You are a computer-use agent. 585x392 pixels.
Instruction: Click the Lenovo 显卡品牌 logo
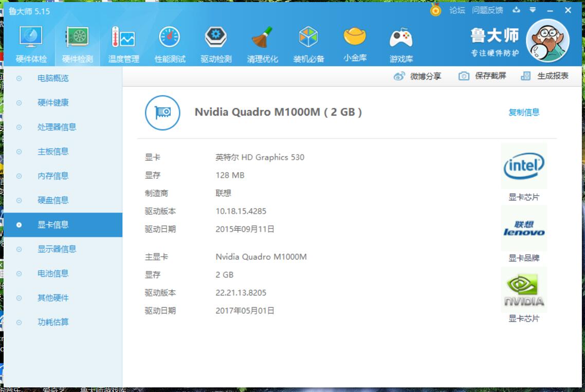(524, 228)
